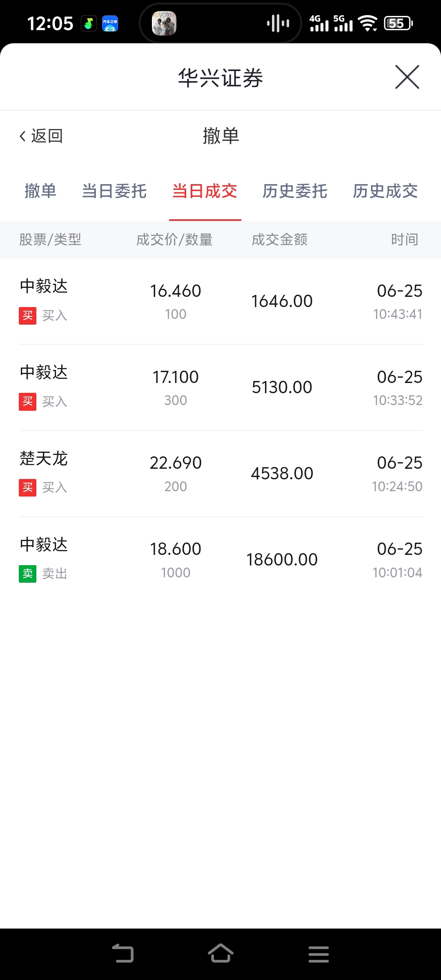Switch to the 撤单 tab

pos(40,191)
